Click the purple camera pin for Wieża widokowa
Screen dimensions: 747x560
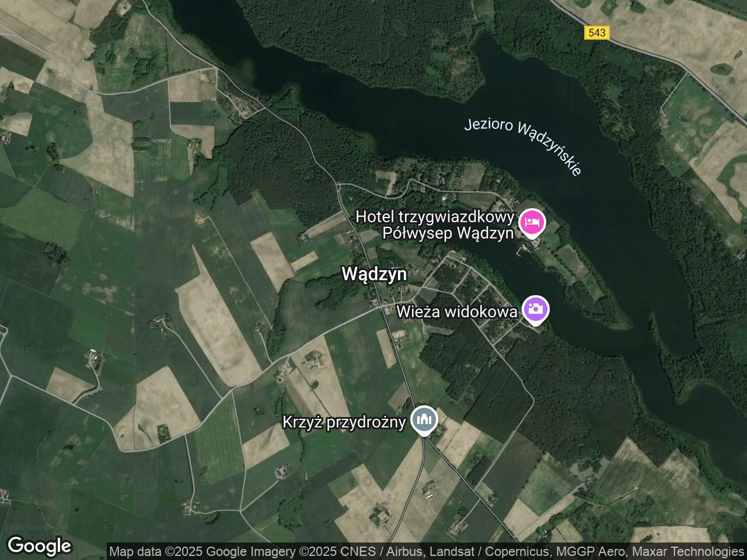(535, 310)
